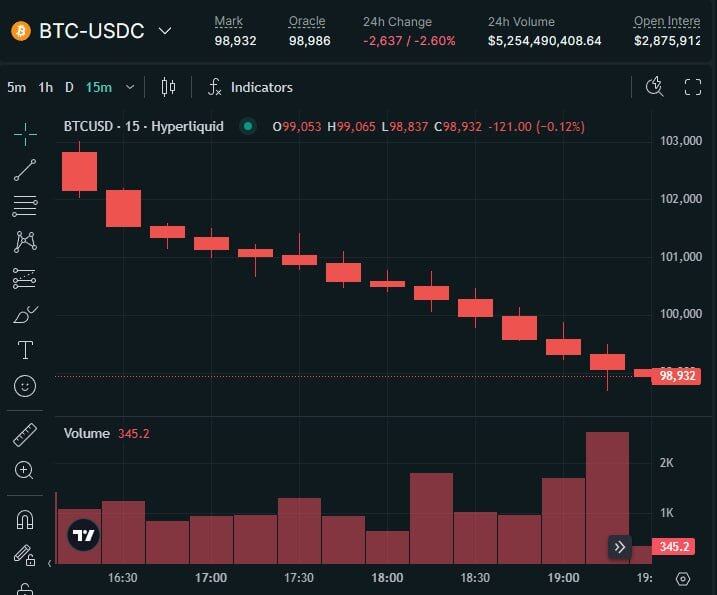Screen dimensions: 717x595
Task: Open the Indicators panel
Action: click(250, 87)
